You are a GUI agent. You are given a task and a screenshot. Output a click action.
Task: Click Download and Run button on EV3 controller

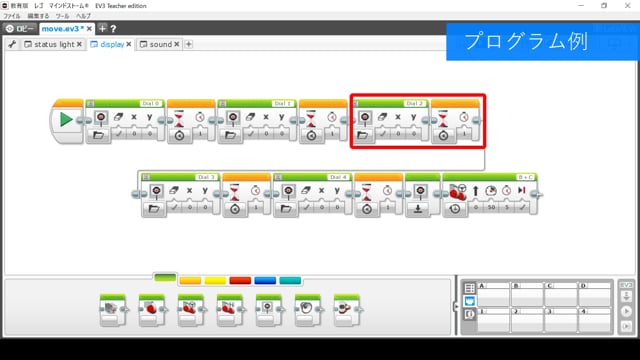click(626, 312)
